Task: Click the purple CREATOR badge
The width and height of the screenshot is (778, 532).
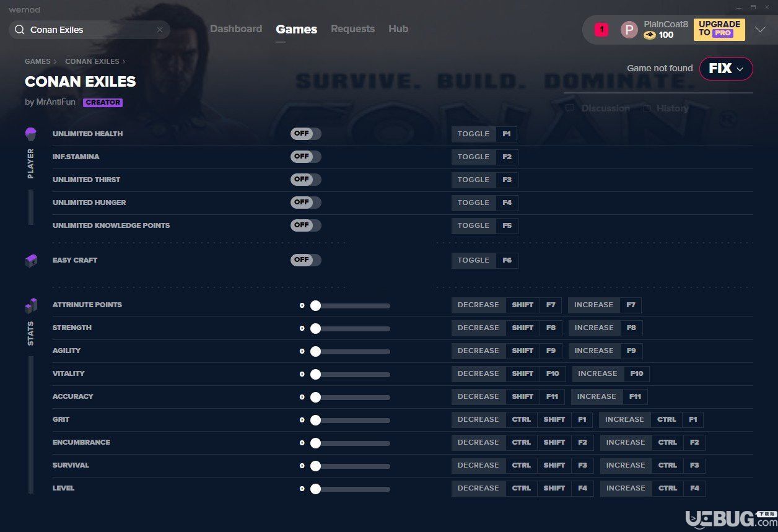Action: [103, 103]
